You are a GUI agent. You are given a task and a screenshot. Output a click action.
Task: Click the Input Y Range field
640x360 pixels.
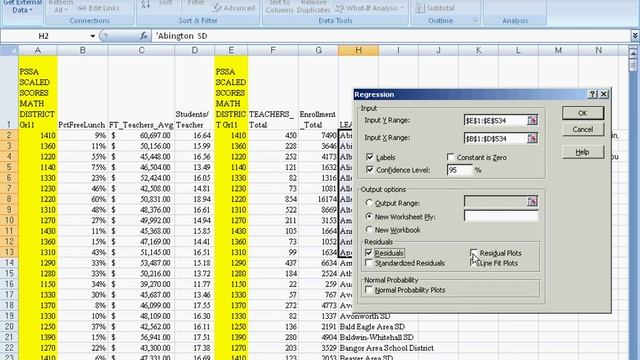pyautogui.click(x=496, y=120)
